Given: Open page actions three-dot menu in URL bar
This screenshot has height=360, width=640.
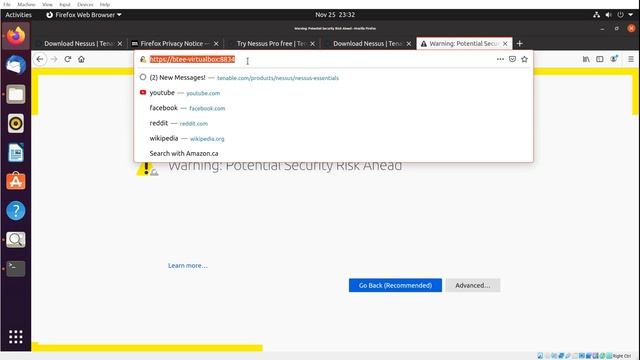Looking at the screenshot, I should coord(500,59).
